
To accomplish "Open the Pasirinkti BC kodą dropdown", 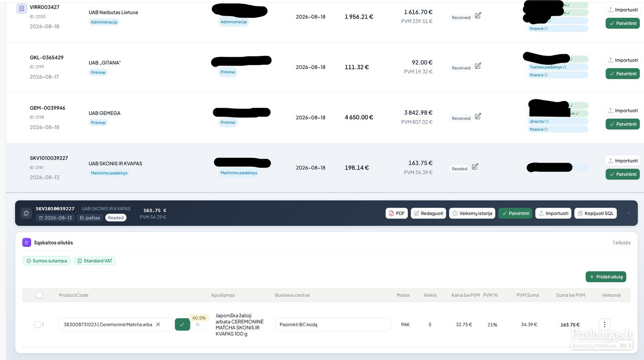I will (333, 325).
